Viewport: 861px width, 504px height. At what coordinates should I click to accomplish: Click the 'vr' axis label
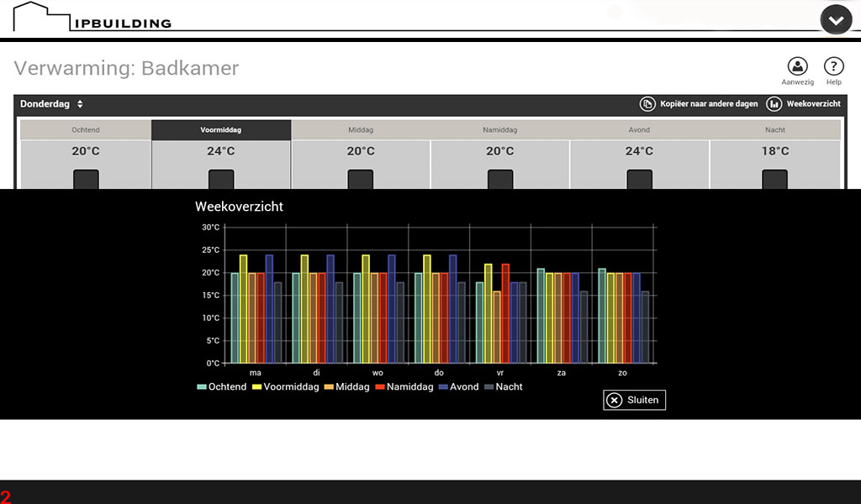(x=499, y=373)
